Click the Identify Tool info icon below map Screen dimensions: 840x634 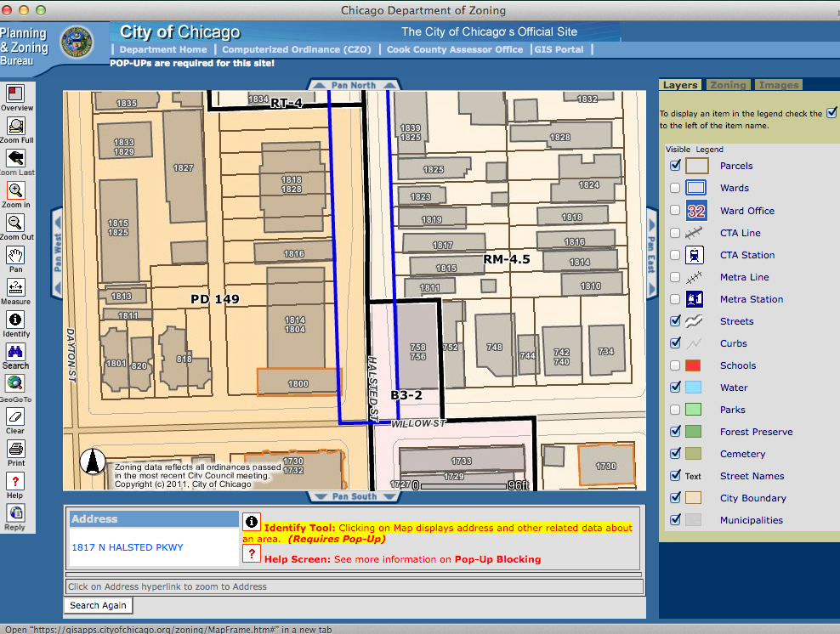coord(252,522)
